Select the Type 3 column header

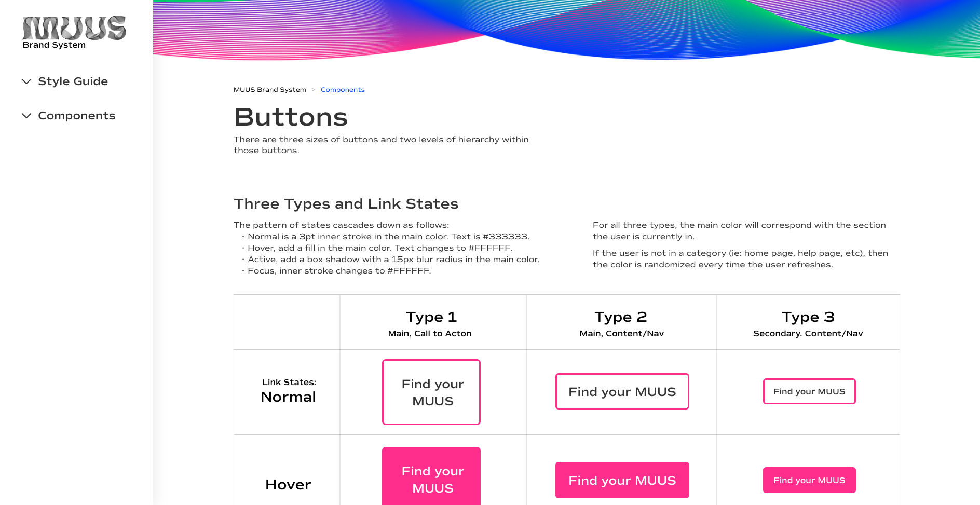click(x=808, y=317)
